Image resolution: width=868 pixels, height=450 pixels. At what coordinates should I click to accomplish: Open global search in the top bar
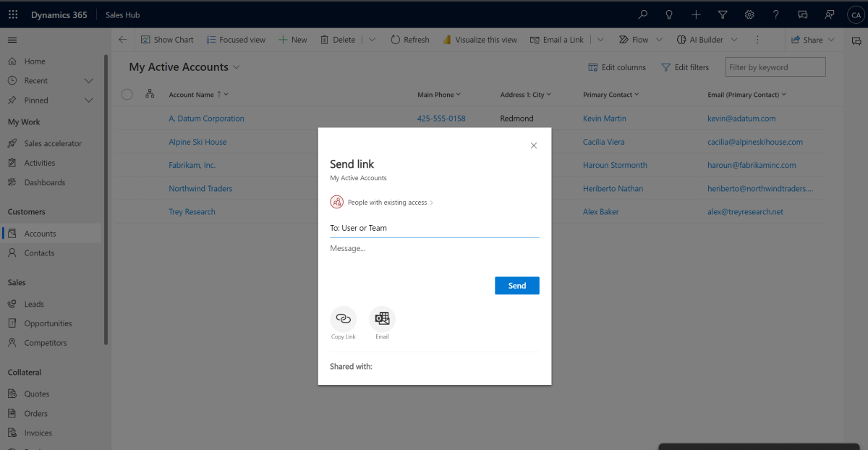tap(642, 14)
